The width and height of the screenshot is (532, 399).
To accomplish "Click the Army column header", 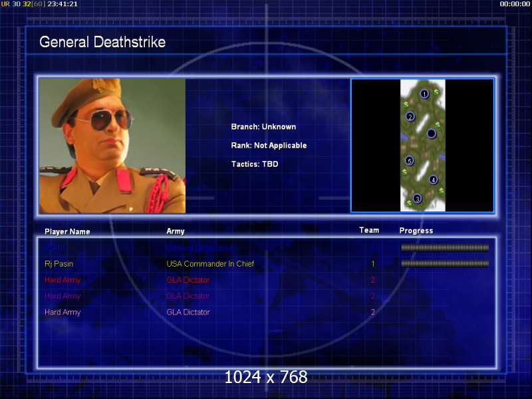I will 176,231.
